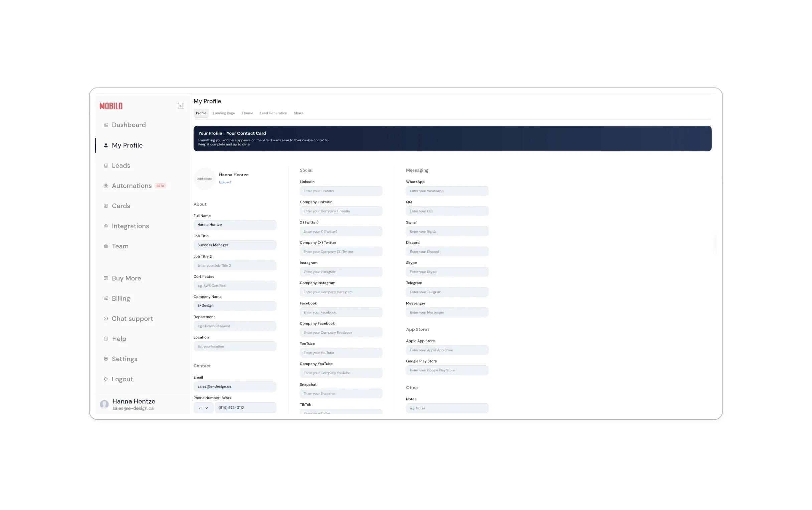Click Hanna Hentze avatar at sidebar bottom

click(x=104, y=404)
